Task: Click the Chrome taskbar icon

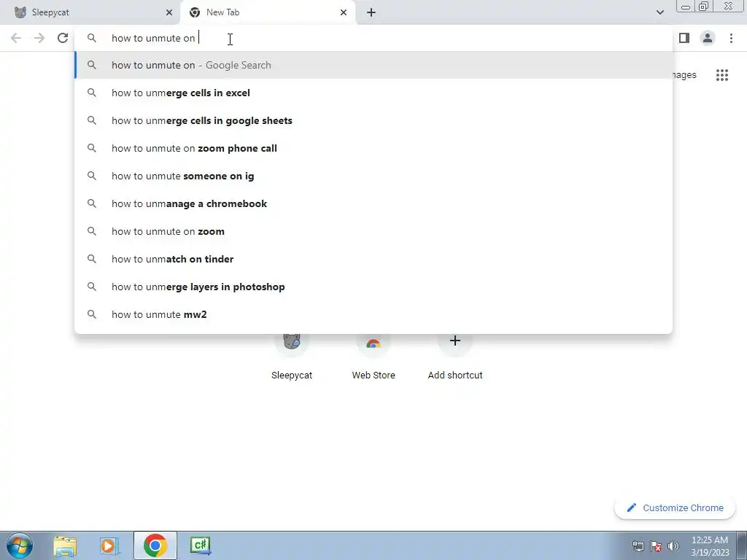Action: click(155, 545)
